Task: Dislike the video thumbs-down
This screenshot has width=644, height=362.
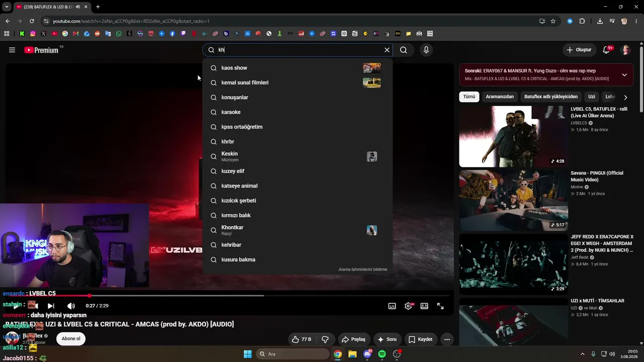Action: click(325, 339)
